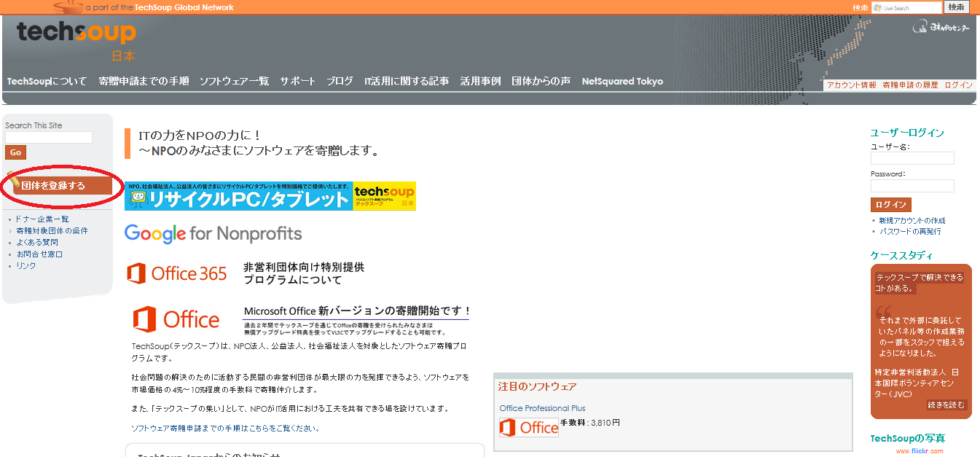The height and width of the screenshot is (457, 980).
Task: Go to NetSquared Tokyo
Action: (x=622, y=82)
